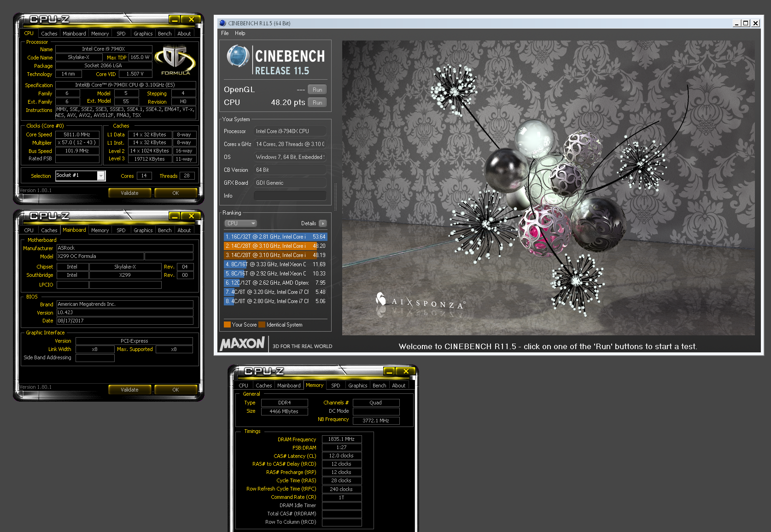
Task: Click the OC Formula logo in CPU-Z
Action: coord(175,60)
